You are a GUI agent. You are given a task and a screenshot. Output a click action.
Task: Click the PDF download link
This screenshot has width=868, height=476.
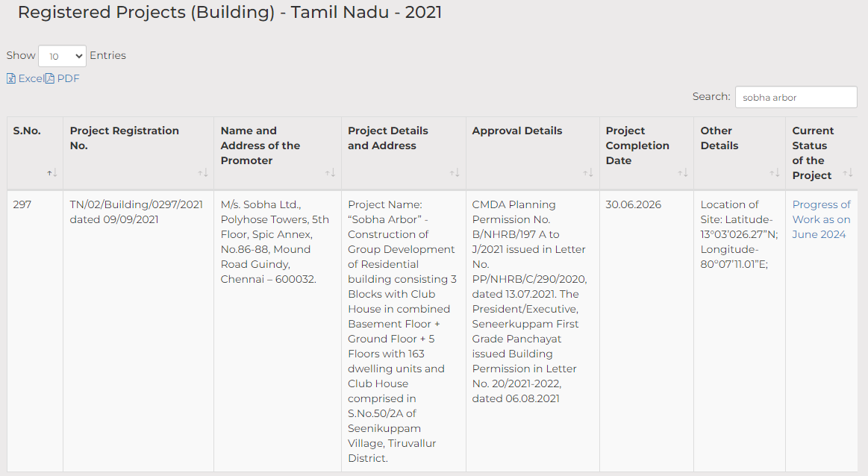66,78
